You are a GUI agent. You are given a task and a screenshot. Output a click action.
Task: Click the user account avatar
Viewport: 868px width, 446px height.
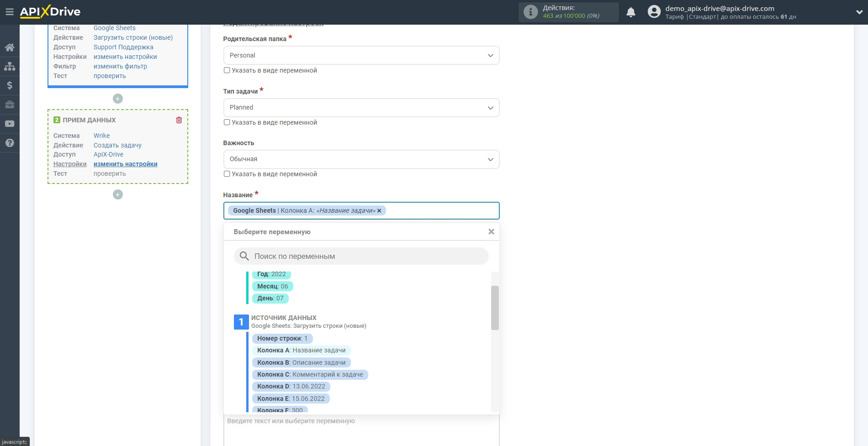point(654,12)
